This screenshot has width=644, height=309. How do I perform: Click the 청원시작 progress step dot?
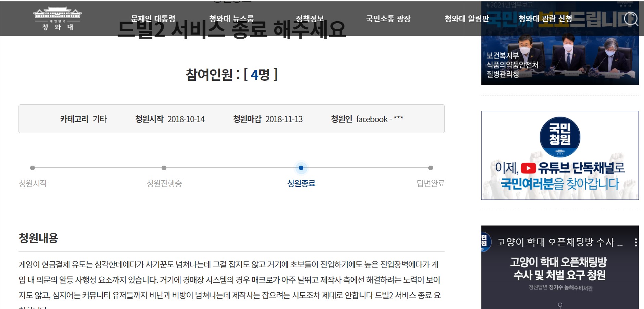[x=33, y=168]
